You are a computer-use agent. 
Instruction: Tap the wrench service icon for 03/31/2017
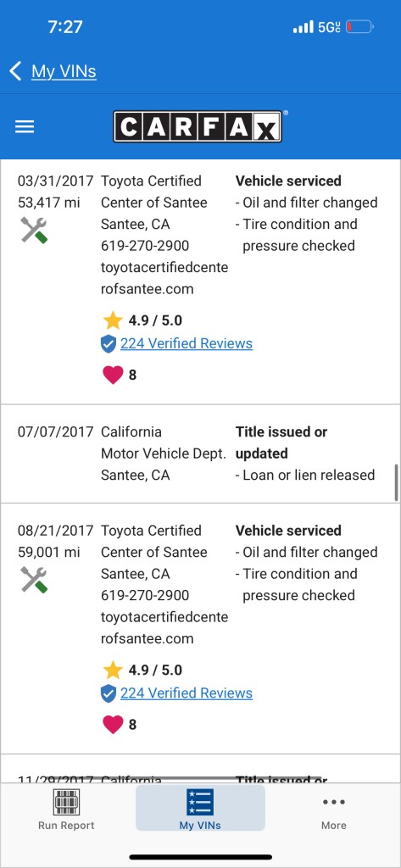pos(34,230)
